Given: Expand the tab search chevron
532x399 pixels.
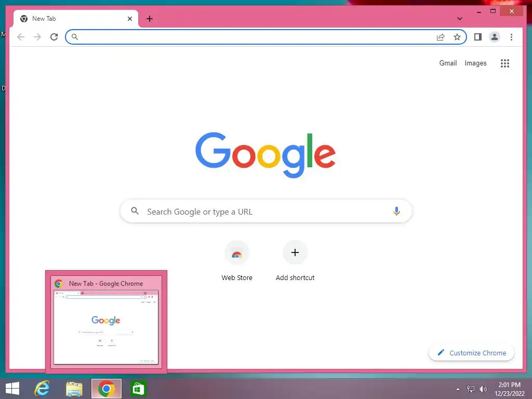Looking at the screenshot, I should (459, 19).
